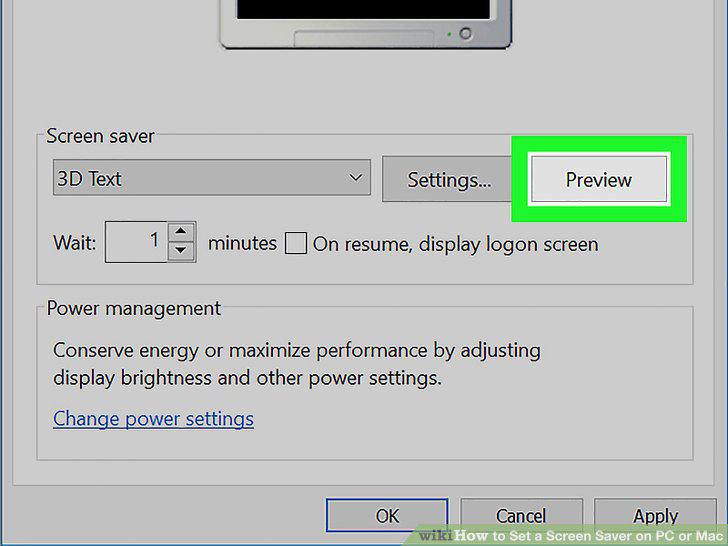Open the 3D Text screen saver dropdown

[212, 178]
